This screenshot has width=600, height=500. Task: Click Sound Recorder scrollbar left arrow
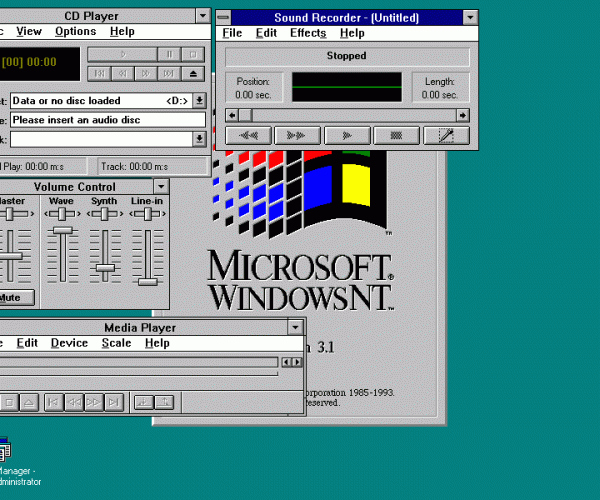click(x=232, y=115)
